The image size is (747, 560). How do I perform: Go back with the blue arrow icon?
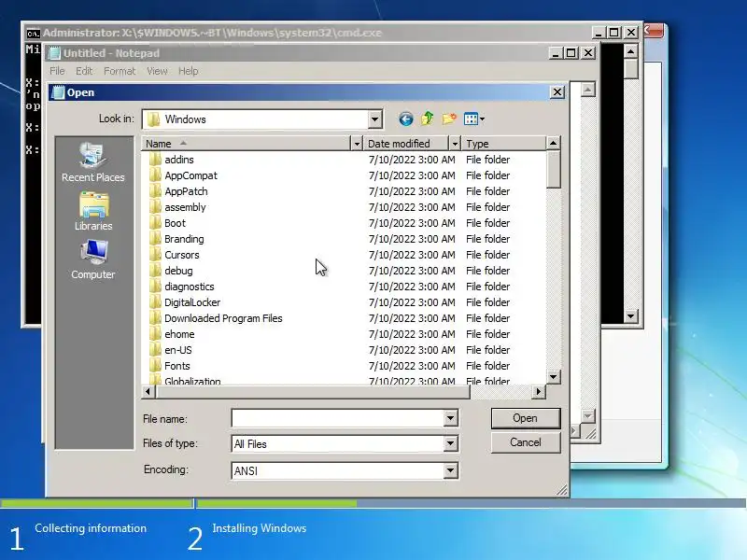(405, 119)
